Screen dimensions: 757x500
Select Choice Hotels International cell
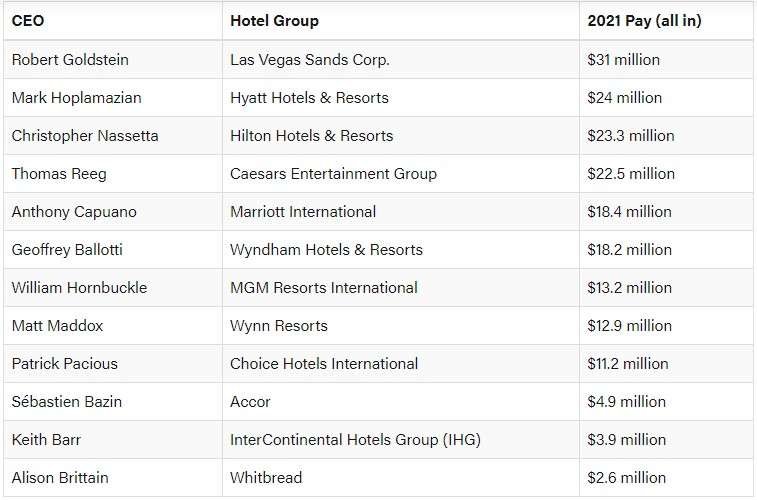[x=401, y=363]
